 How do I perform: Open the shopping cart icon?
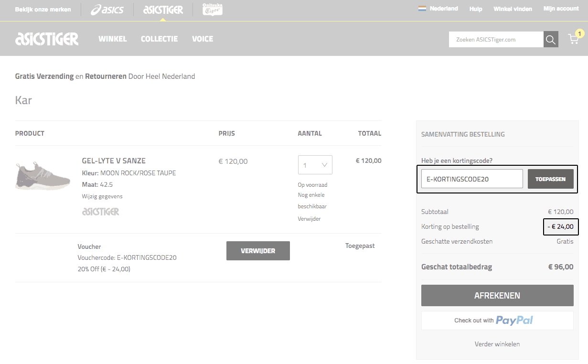[x=573, y=39]
